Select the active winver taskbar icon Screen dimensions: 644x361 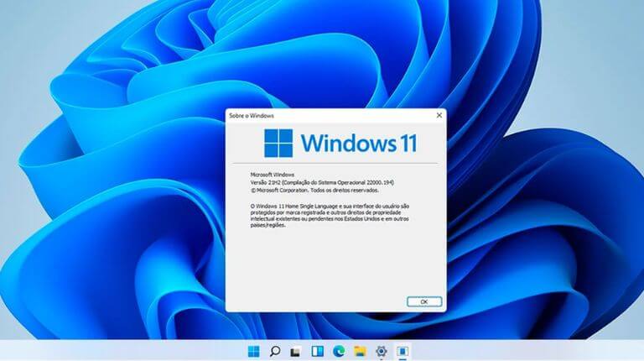(x=402, y=352)
